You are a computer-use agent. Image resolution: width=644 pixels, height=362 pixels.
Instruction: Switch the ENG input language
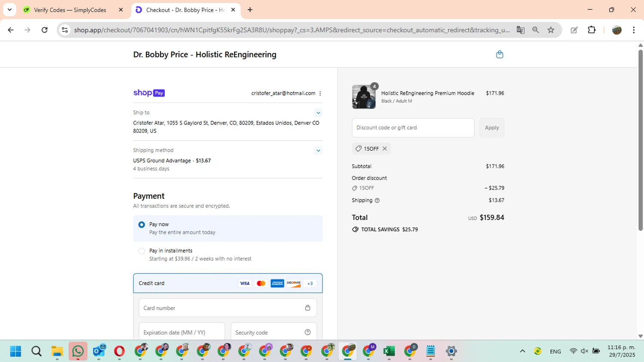[x=555, y=351]
